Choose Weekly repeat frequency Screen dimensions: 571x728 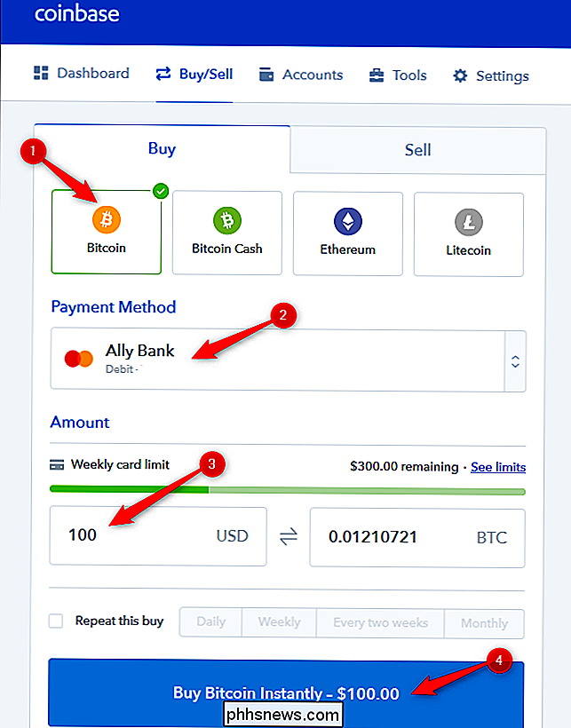(x=279, y=622)
